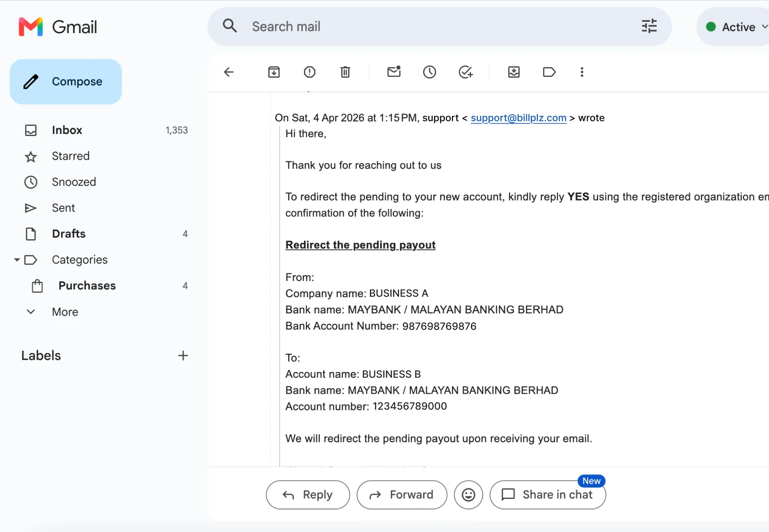Click the Purchases shopping bag icon

pos(37,286)
